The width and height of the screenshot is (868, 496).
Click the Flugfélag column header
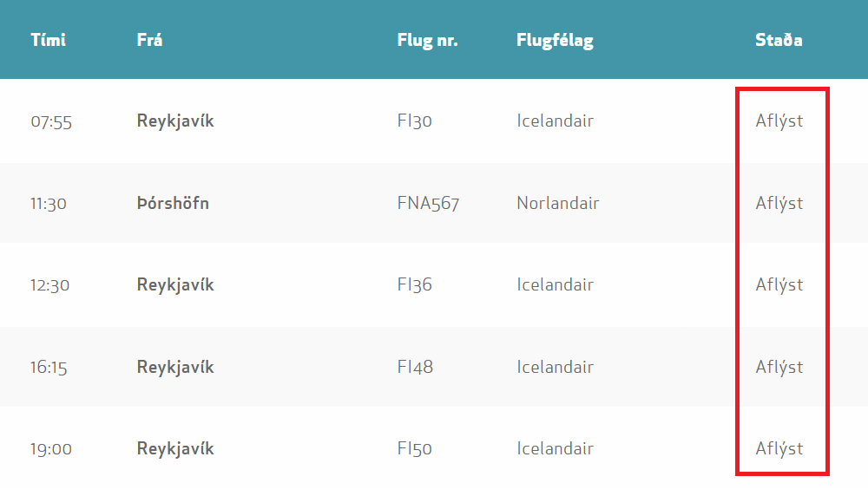[555, 41]
